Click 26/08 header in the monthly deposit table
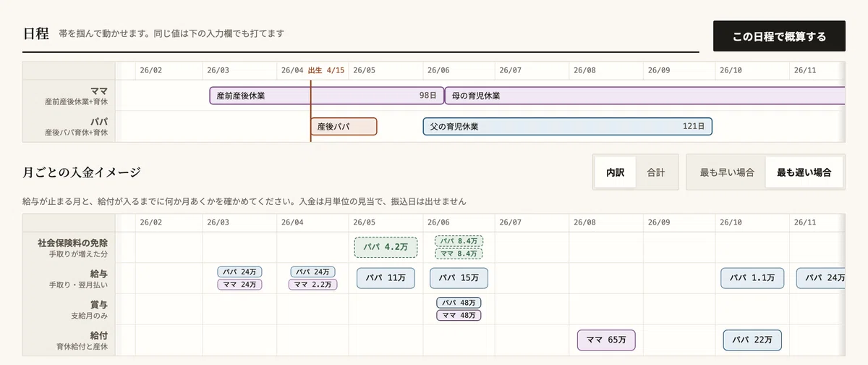This screenshot has height=365, width=868. pyautogui.click(x=584, y=223)
